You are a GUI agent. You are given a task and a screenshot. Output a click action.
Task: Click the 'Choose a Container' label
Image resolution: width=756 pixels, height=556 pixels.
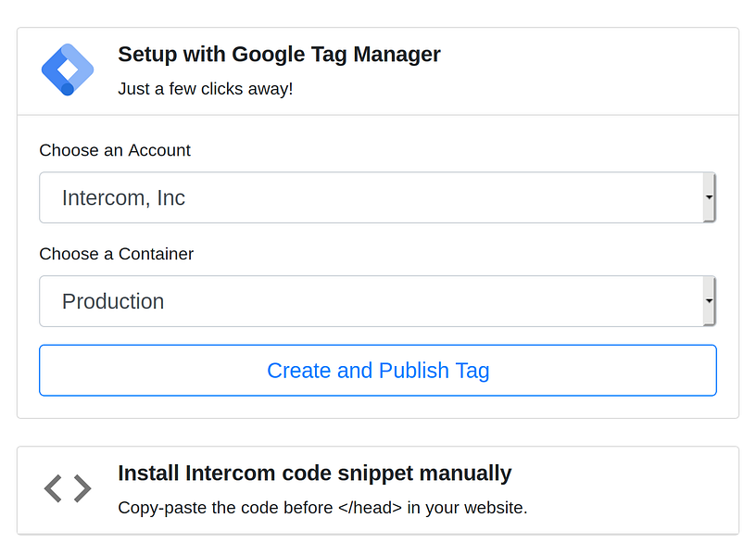[116, 254]
